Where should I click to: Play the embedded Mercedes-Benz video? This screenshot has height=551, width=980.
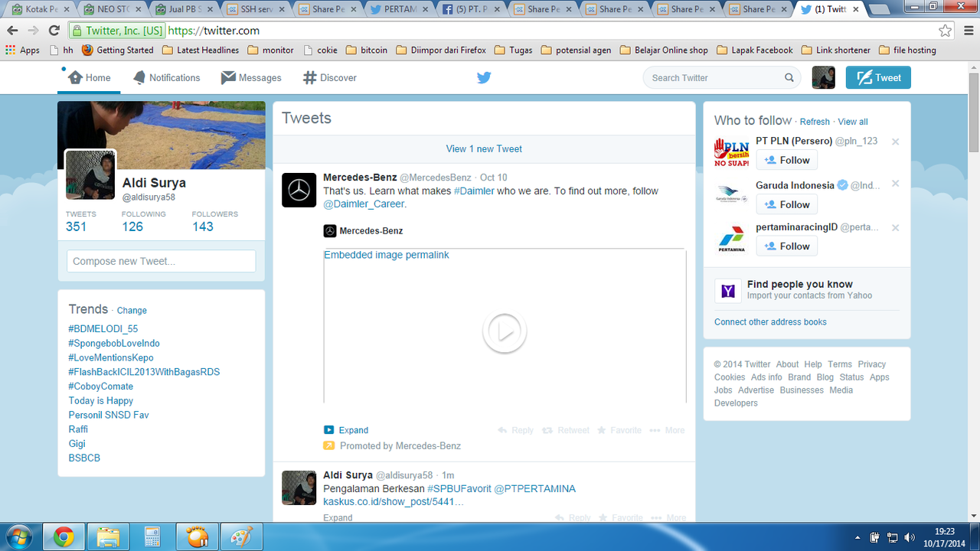point(504,331)
